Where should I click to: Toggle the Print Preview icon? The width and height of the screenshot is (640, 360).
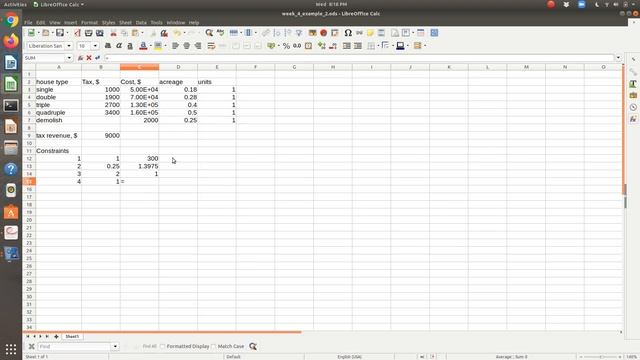[99, 33]
